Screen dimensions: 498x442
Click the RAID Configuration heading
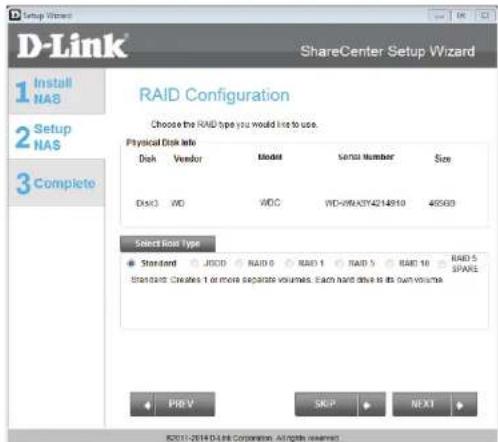pos(214,95)
